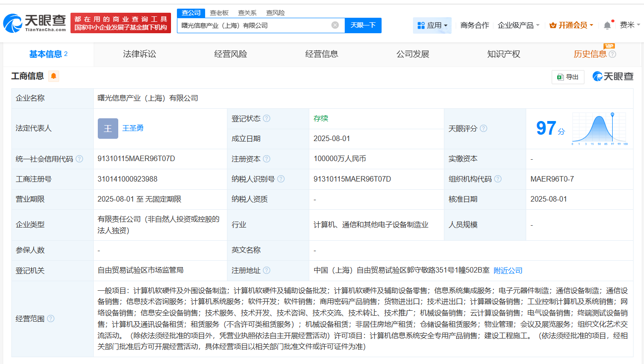
Task: Click the help icon beside 组织机构代码
Action: (498, 179)
